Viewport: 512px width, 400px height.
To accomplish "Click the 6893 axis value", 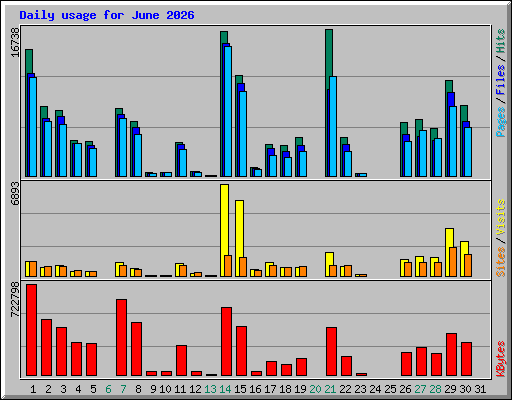I will pos(15,194).
